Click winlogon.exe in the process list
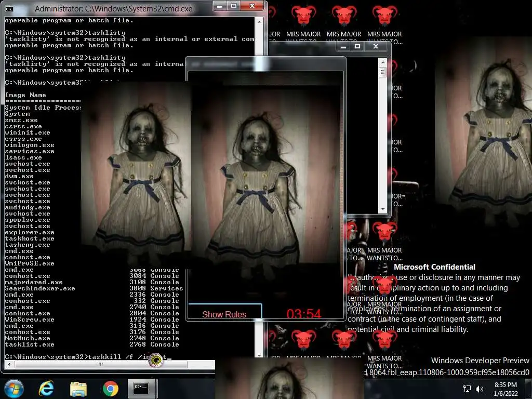 pos(30,145)
